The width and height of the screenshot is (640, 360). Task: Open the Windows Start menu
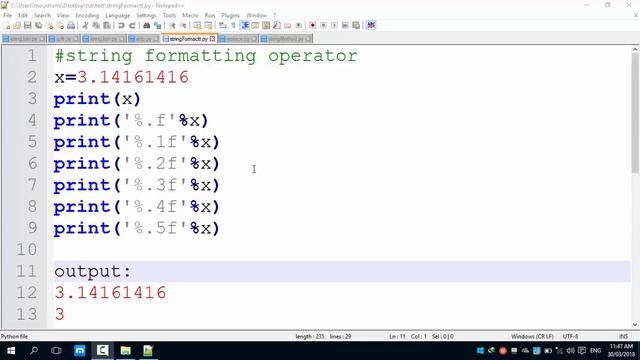pos(11,351)
